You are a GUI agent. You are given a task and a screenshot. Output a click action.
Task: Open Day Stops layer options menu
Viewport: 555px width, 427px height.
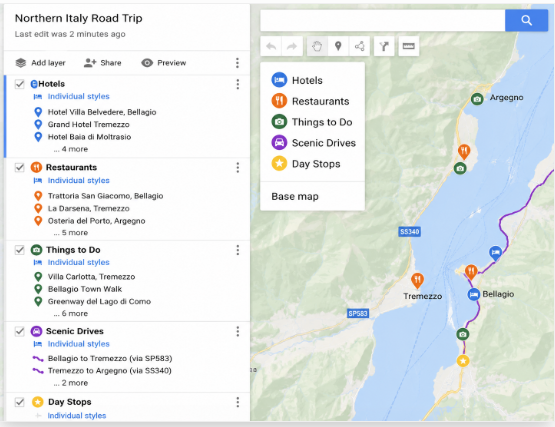(x=238, y=402)
